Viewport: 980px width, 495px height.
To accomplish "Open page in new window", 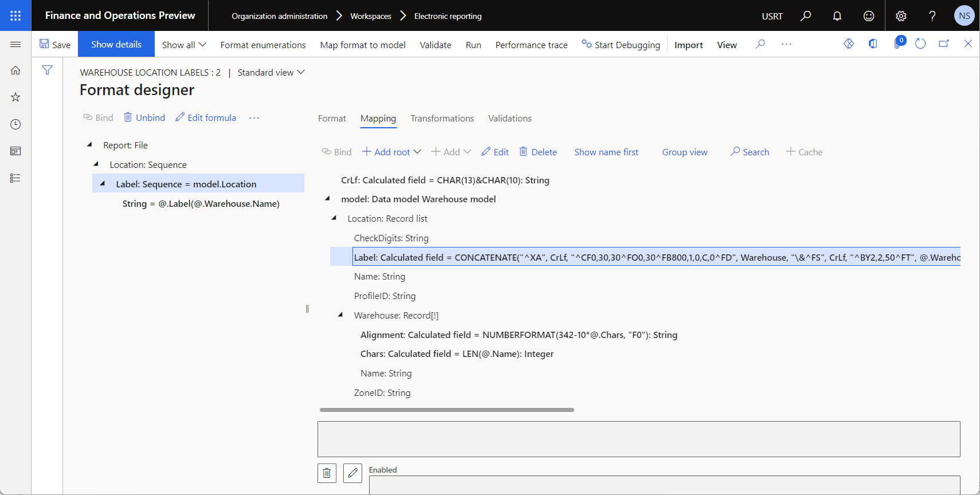I will 944,44.
